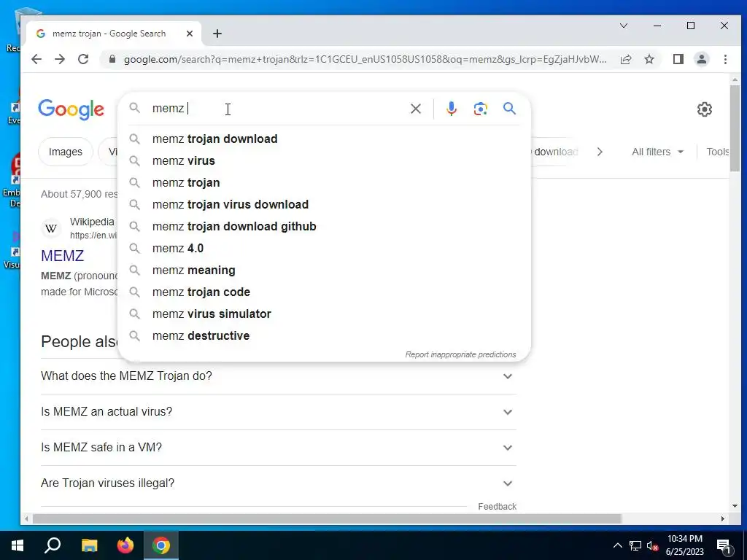Clear the search box text
Screen dimensions: 747x560
[415, 109]
